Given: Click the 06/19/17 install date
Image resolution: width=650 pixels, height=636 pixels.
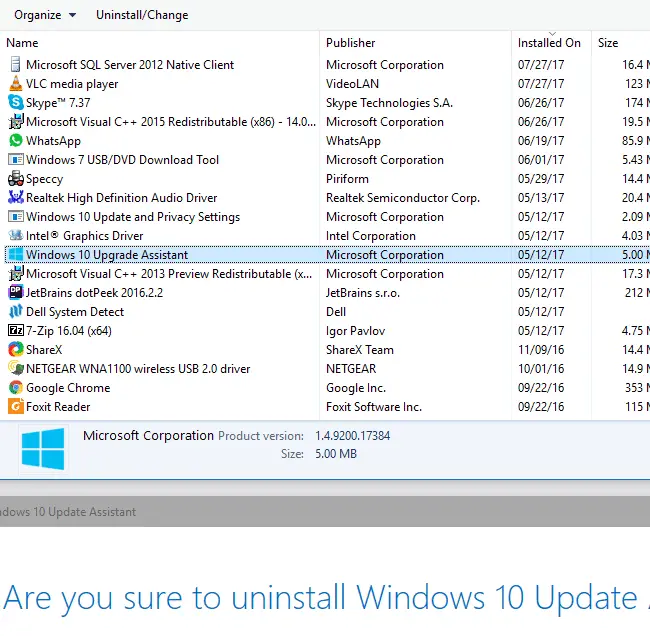Looking at the screenshot, I should 541,141.
